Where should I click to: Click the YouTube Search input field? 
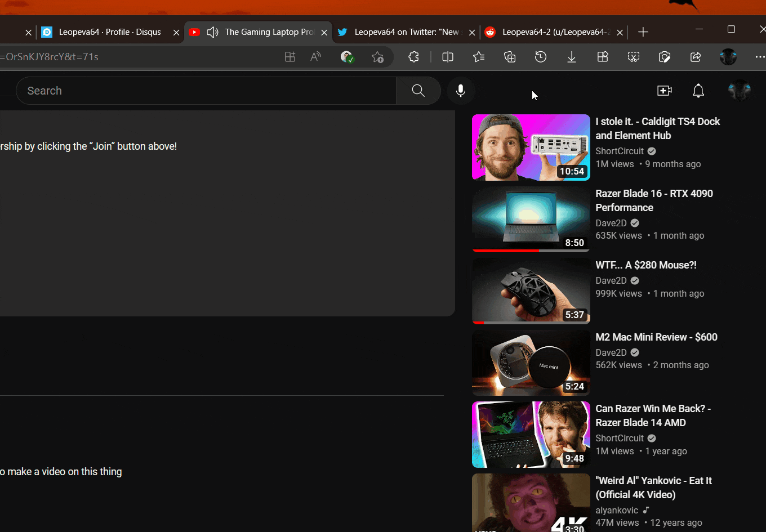pyautogui.click(x=206, y=91)
